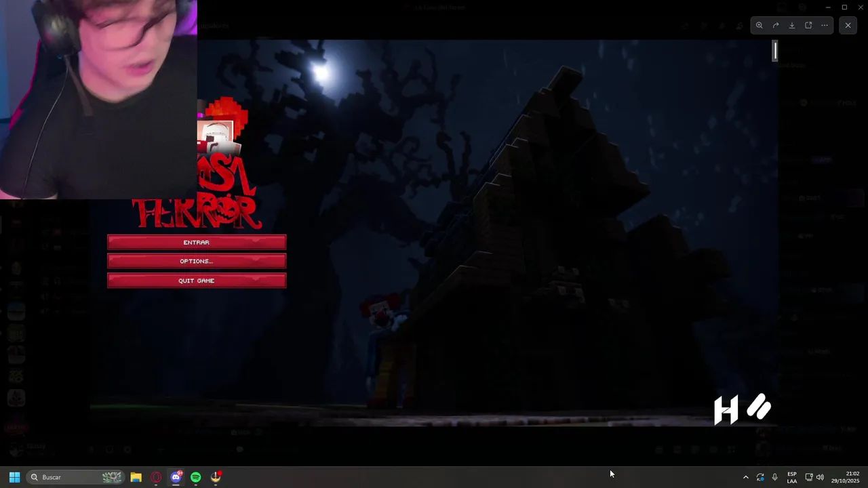Click the QUIT GAME button
Viewport: 868px width, 488px height.
[197, 281]
